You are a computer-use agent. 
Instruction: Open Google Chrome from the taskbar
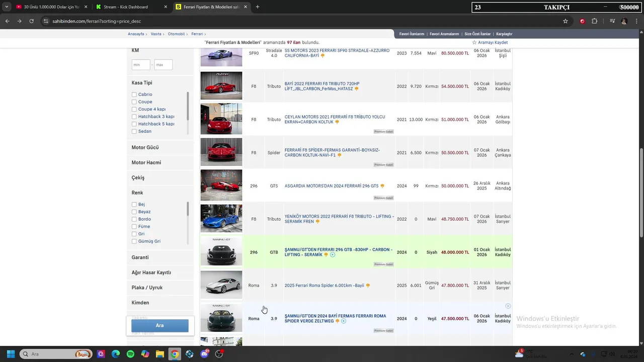pyautogui.click(x=174, y=354)
